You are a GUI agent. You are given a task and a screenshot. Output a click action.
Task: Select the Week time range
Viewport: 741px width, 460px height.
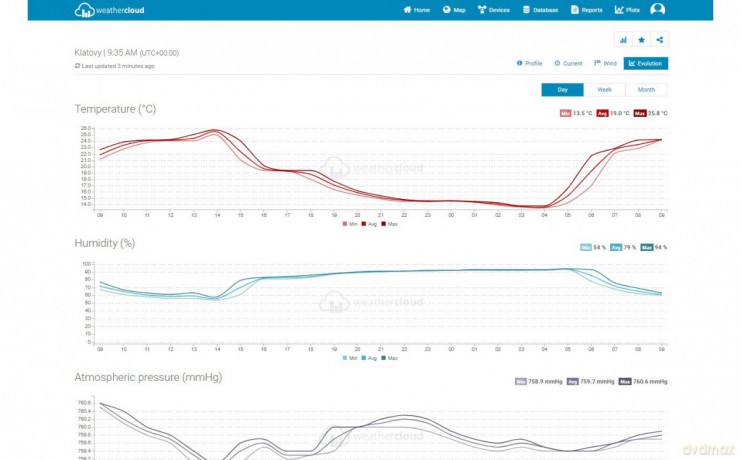point(604,90)
